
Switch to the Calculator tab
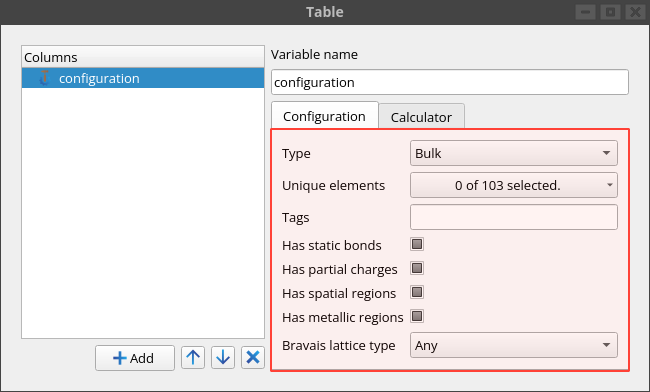pos(421,117)
